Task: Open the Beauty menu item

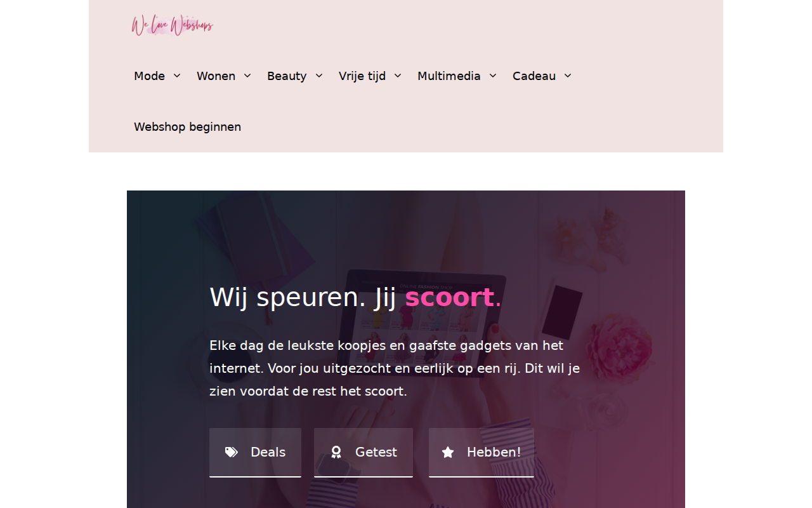Action: pyautogui.click(x=287, y=76)
